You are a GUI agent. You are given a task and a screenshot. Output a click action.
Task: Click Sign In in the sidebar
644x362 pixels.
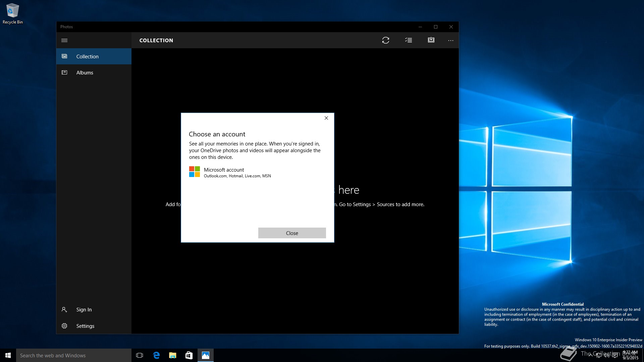pyautogui.click(x=94, y=309)
